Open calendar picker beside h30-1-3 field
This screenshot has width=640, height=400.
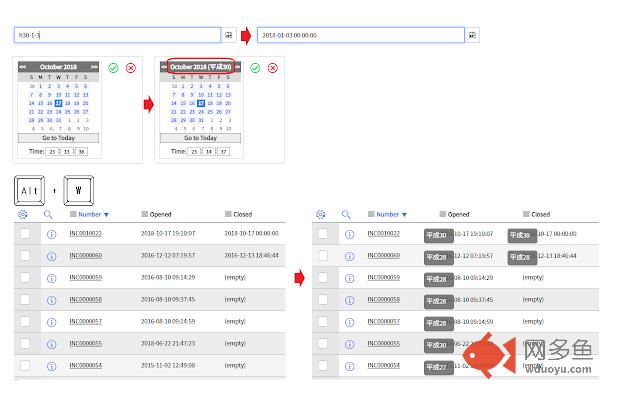coord(229,35)
